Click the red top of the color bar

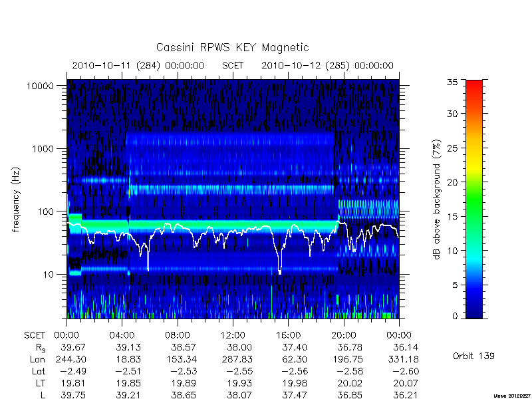tap(474, 84)
